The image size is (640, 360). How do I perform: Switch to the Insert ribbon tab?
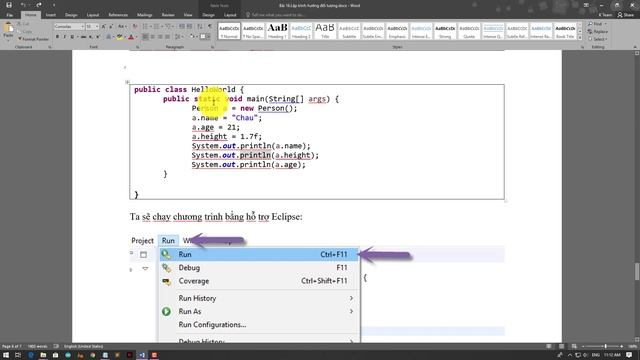pos(51,15)
